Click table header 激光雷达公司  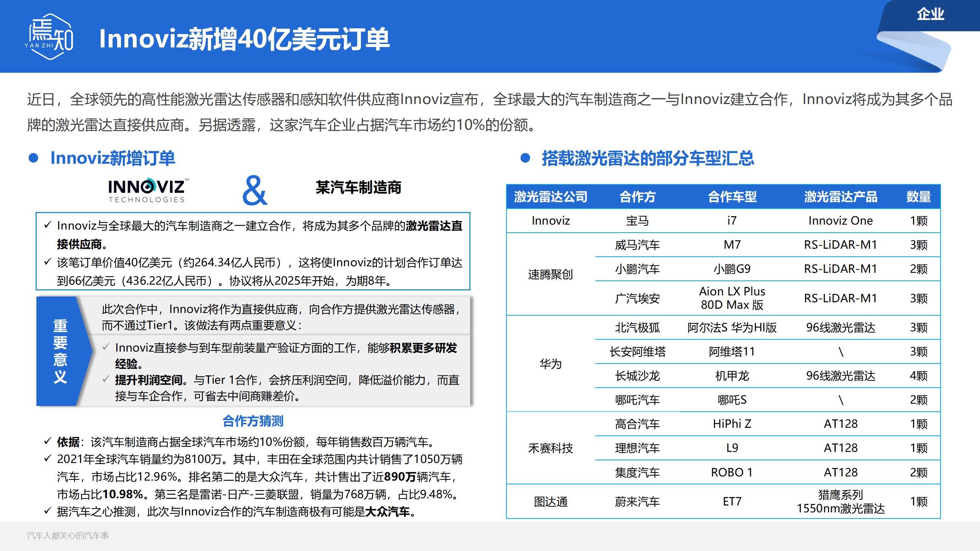click(x=550, y=197)
